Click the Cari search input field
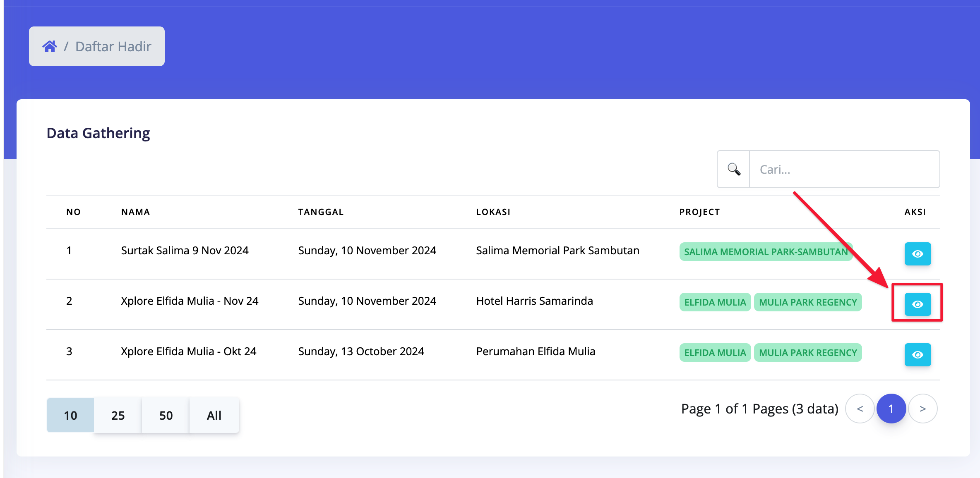This screenshot has width=980, height=478. [844, 169]
